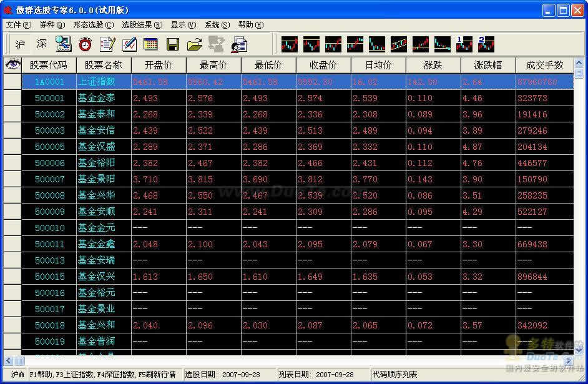The image size is (588, 384).
Task: Click the horizontal scrollbar thumb
Action: click(19, 361)
